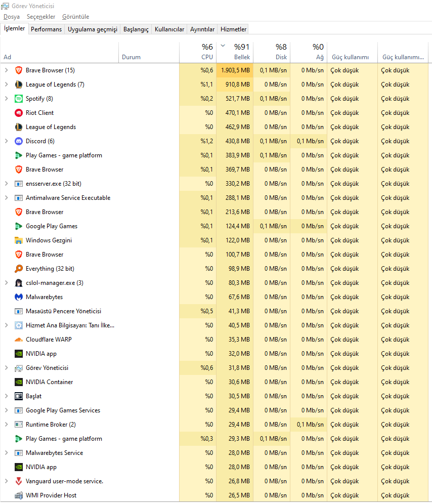Switch to the Uygulama geçmişi tab
The width and height of the screenshot is (432, 504).
point(92,29)
